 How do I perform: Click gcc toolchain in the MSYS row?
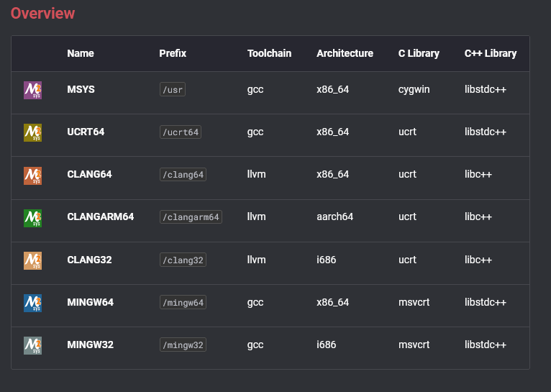255,90
